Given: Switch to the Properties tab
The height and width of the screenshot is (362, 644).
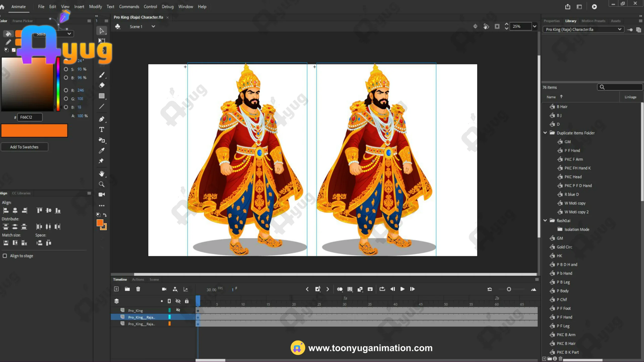Looking at the screenshot, I should [551, 21].
